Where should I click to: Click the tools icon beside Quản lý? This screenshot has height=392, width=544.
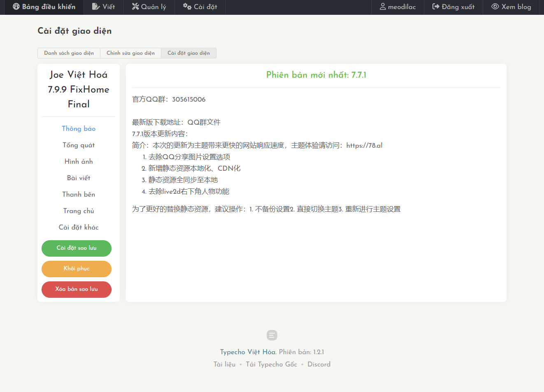135,7
